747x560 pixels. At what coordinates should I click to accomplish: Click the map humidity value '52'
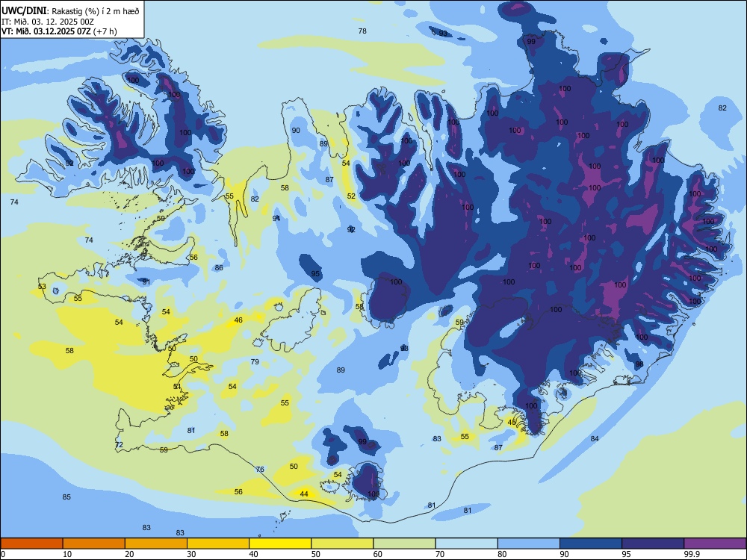click(x=351, y=196)
